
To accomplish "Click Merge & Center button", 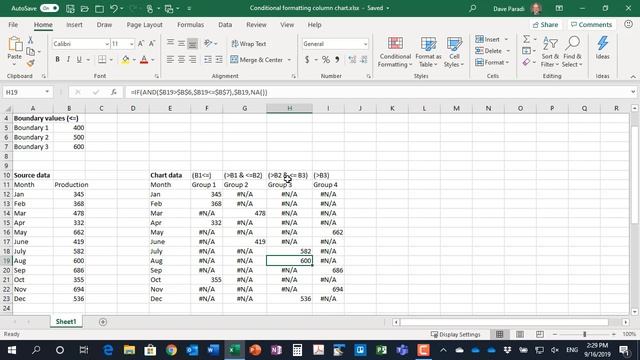I will 256,60.
